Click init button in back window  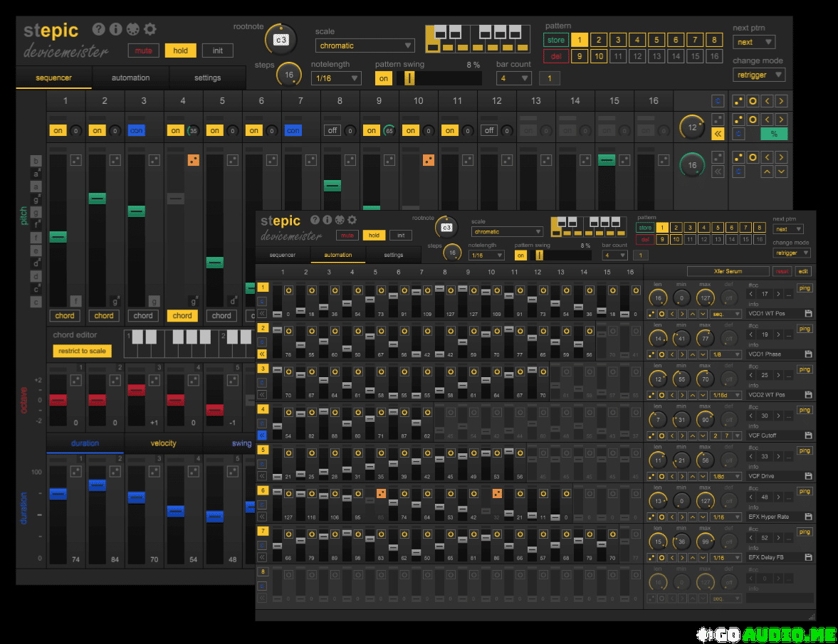[218, 51]
